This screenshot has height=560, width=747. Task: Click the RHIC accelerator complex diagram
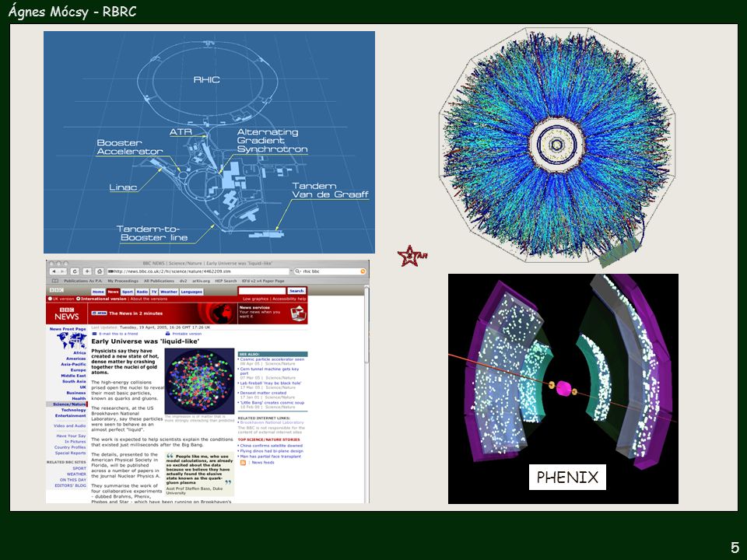point(209,142)
